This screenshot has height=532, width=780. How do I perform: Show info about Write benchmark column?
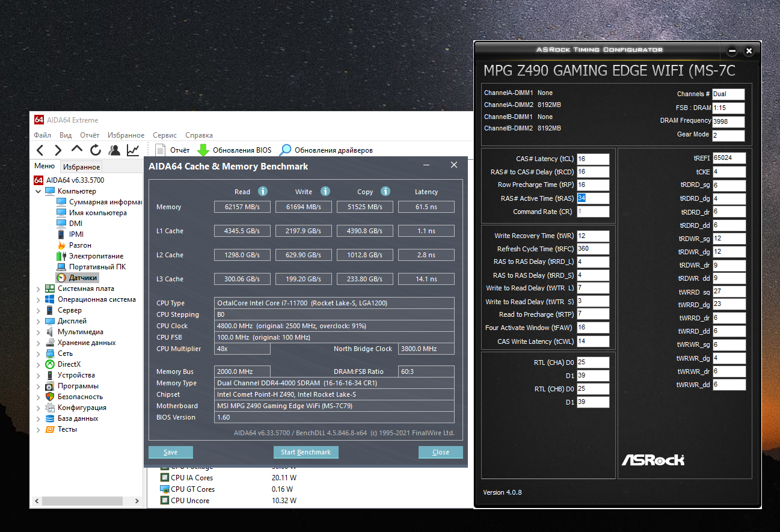point(325,191)
